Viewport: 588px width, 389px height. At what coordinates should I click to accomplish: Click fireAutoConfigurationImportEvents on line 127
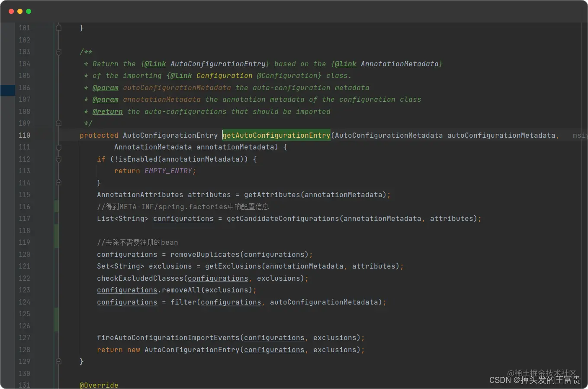(x=168, y=338)
